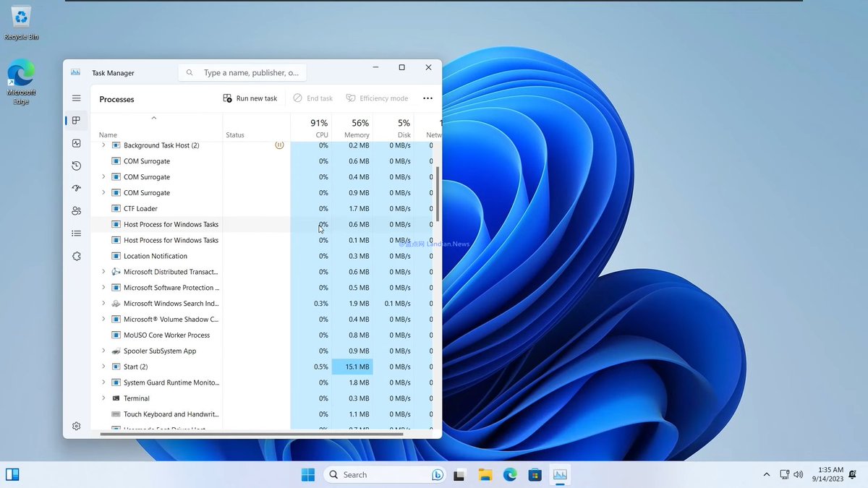Open the Windows Start menu
Viewport: 868px width, 488px height.
click(307, 474)
